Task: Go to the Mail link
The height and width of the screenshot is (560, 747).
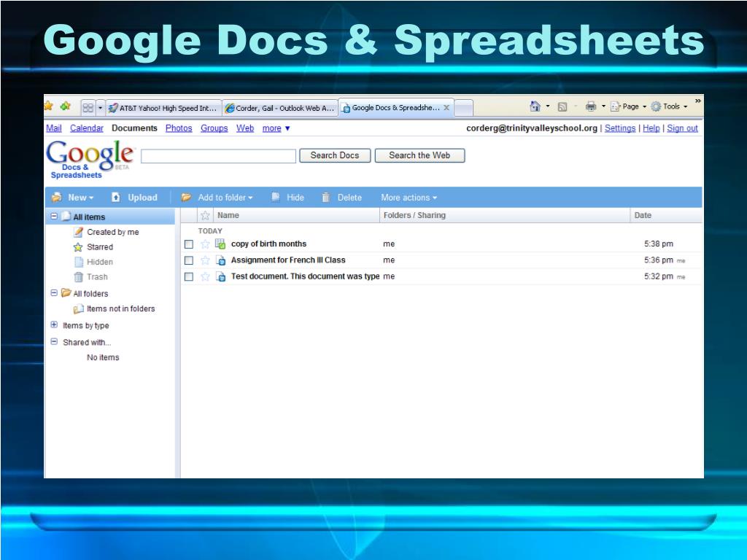Action: click(x=54, y=128)
